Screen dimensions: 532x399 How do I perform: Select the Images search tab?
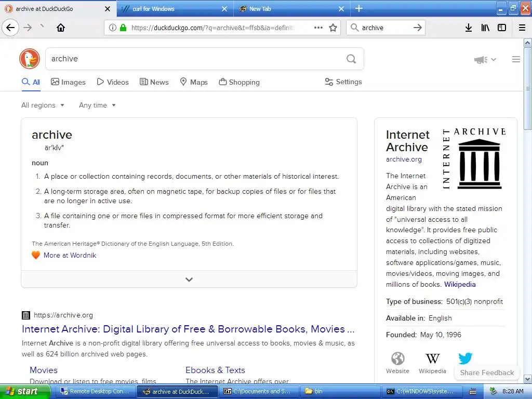tap(68, 82)
